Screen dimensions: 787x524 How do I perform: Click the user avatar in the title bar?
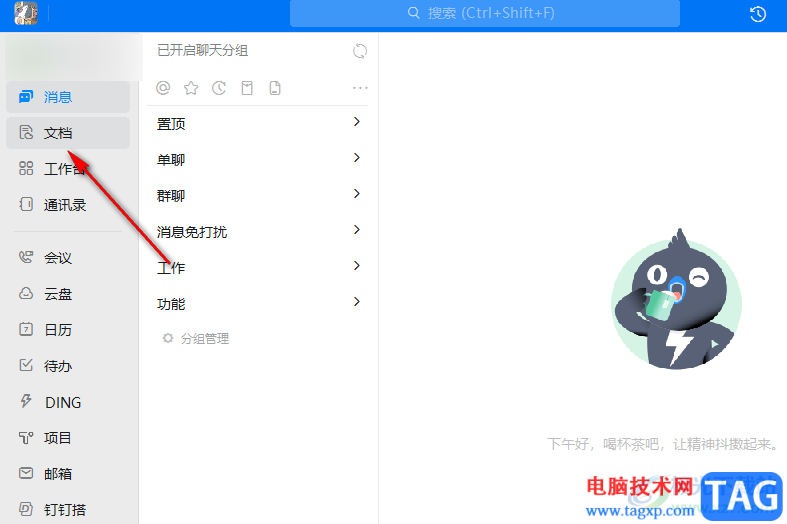click(26, 13)
